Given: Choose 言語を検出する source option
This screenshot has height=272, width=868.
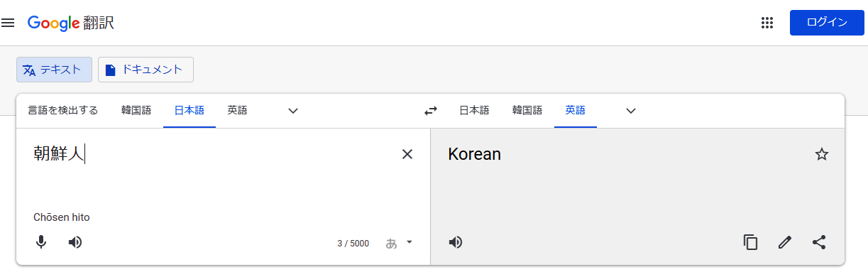Looking at the screenshot, I should [63, 111].
